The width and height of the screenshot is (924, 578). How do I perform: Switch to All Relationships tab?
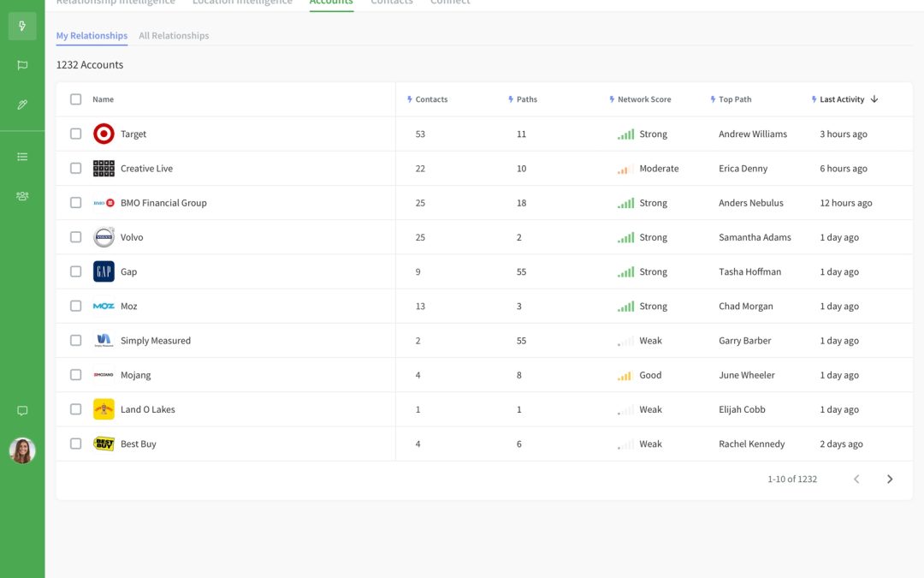(x=174, y=35)
